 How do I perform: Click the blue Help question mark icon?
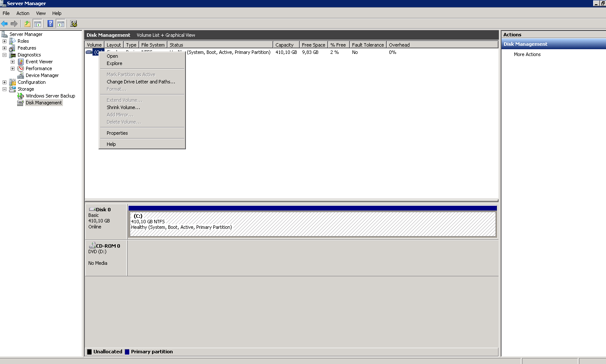click(51, 24)
